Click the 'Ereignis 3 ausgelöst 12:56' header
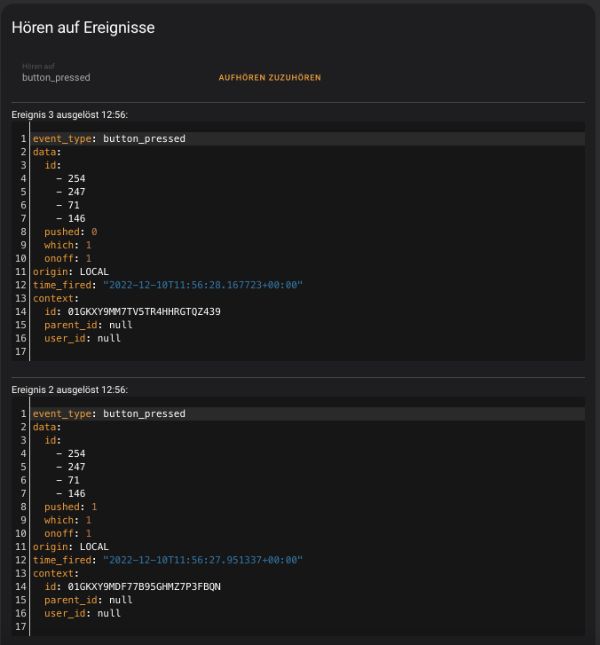Screen dimensions: 600x645 69,115
